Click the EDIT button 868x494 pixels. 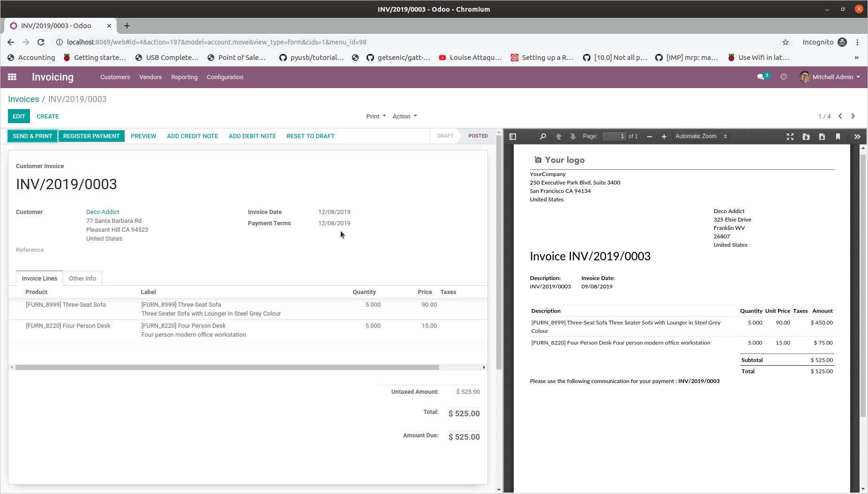pyautogui.click(x=19, y=116)
